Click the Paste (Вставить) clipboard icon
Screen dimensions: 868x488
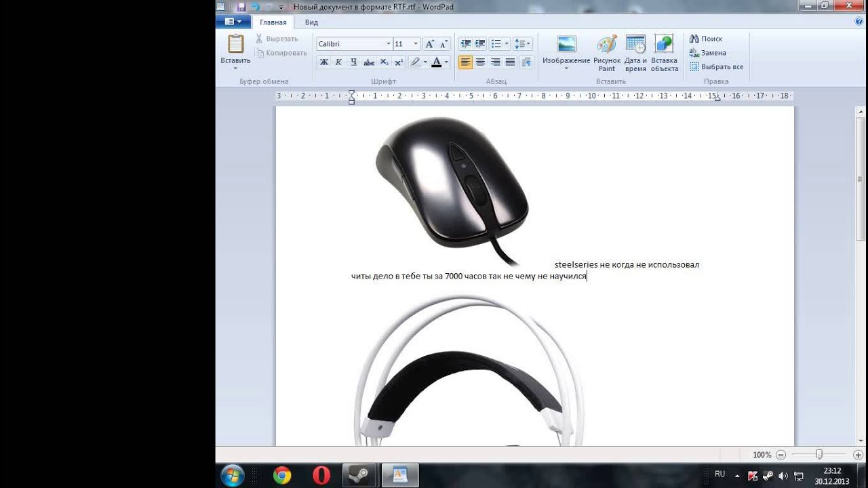pos(235,44)
